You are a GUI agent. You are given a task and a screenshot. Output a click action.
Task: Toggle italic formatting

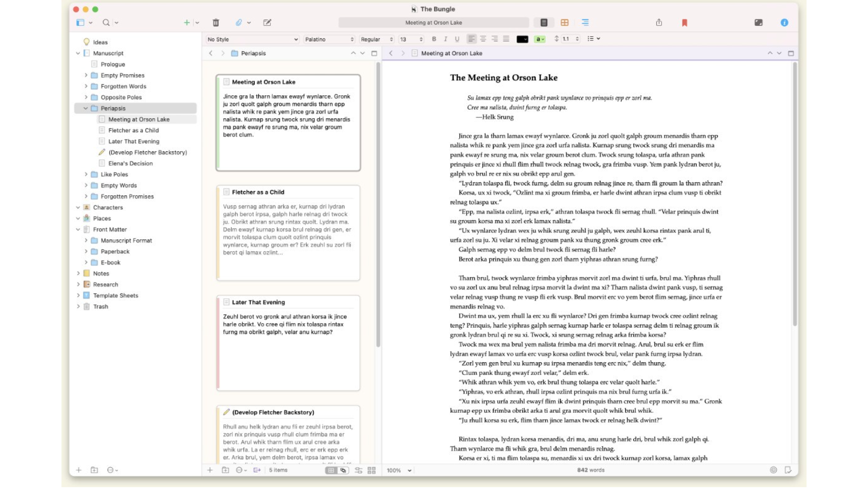tap(445, 39)
